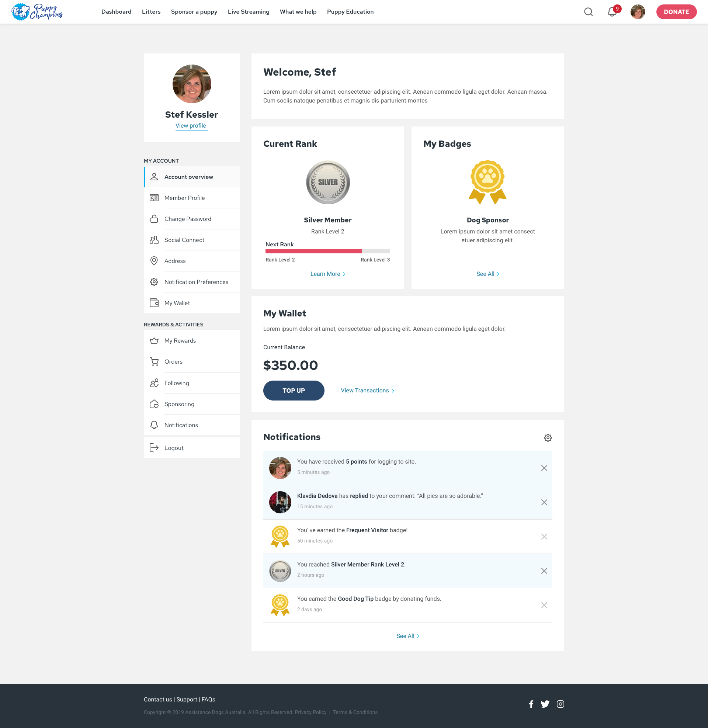This screenshot has width=708, height=728.
Task: Open Facebook page from footer icon
Action: point(531,704)
